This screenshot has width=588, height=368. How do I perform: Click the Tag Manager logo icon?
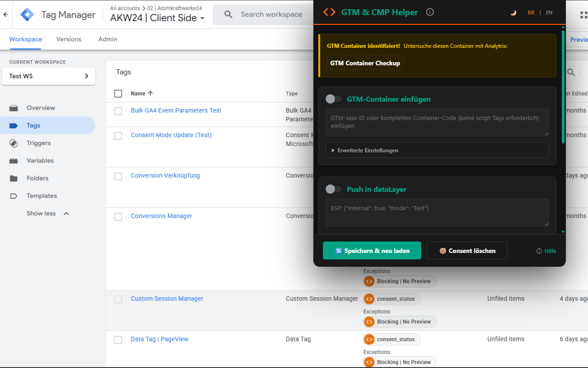(27, 15)
